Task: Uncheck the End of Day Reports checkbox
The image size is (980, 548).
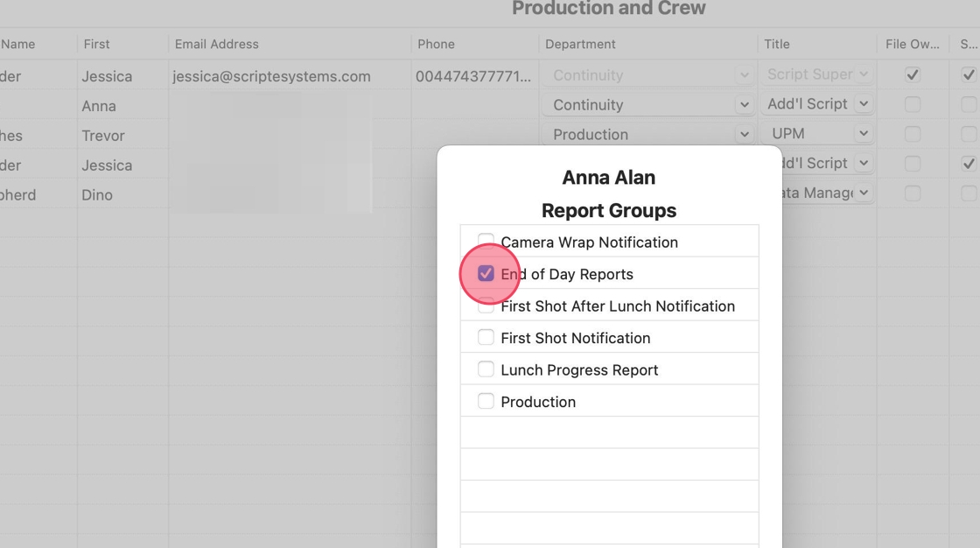Action: [x=486, y=274]
